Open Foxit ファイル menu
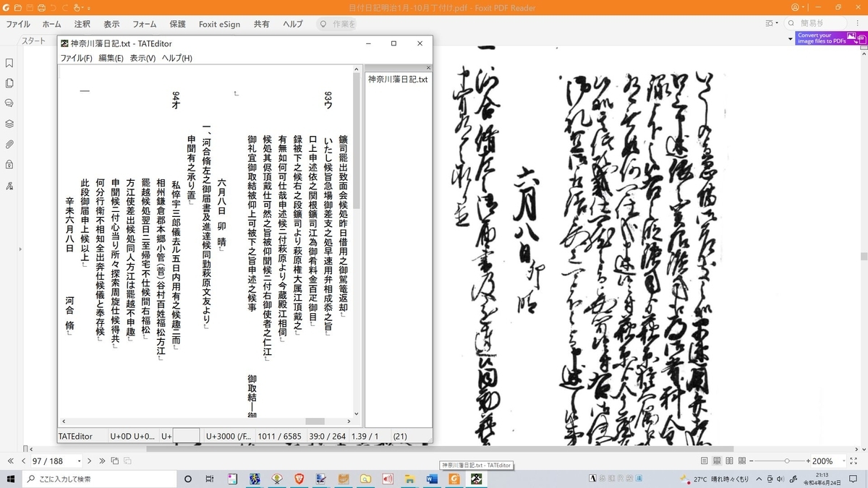This screenshot has width=868, height=488. click(18, 24)
